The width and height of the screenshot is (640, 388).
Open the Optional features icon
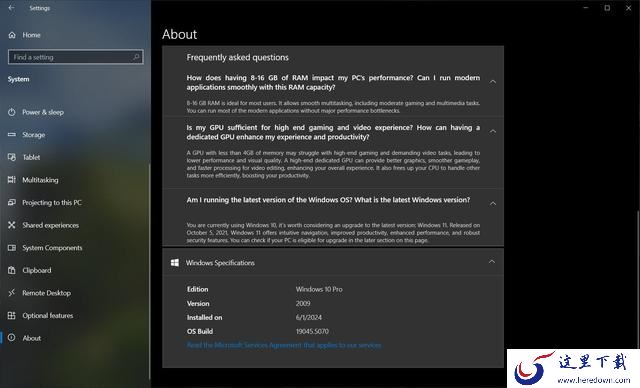[x=12, y=315]
